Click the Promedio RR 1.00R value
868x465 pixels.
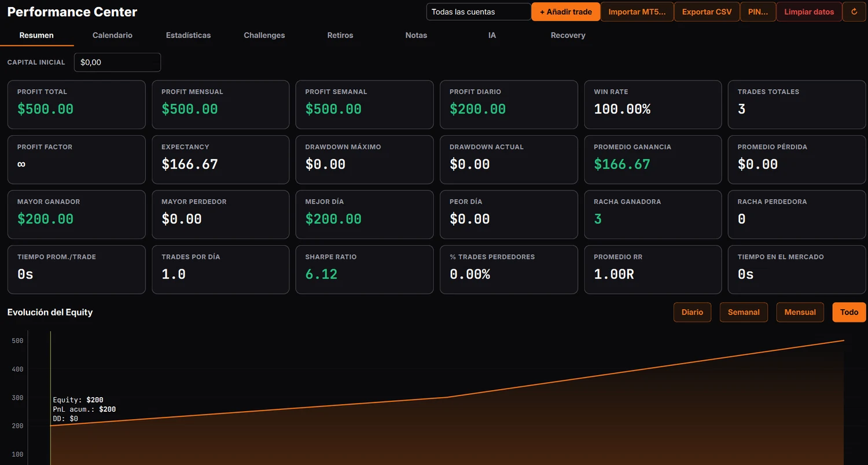pos(614,274)
